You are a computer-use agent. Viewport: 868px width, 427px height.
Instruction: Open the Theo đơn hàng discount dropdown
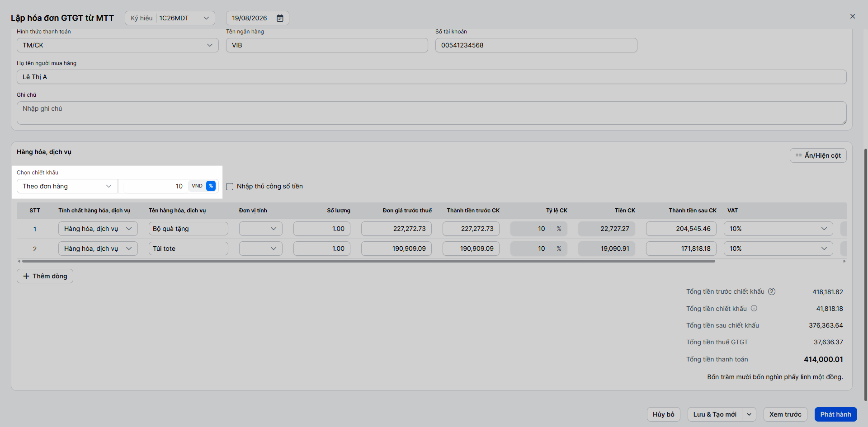[x=67, y=186]
